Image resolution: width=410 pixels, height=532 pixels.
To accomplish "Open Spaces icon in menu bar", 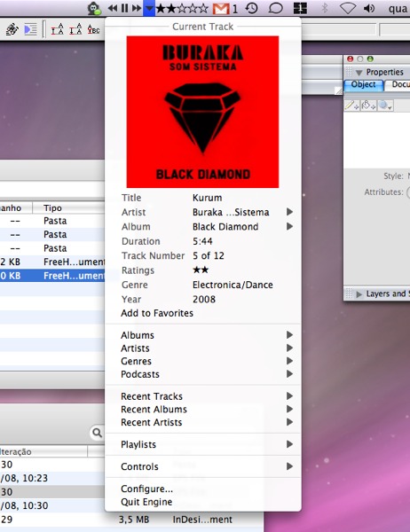I will 300,8.
